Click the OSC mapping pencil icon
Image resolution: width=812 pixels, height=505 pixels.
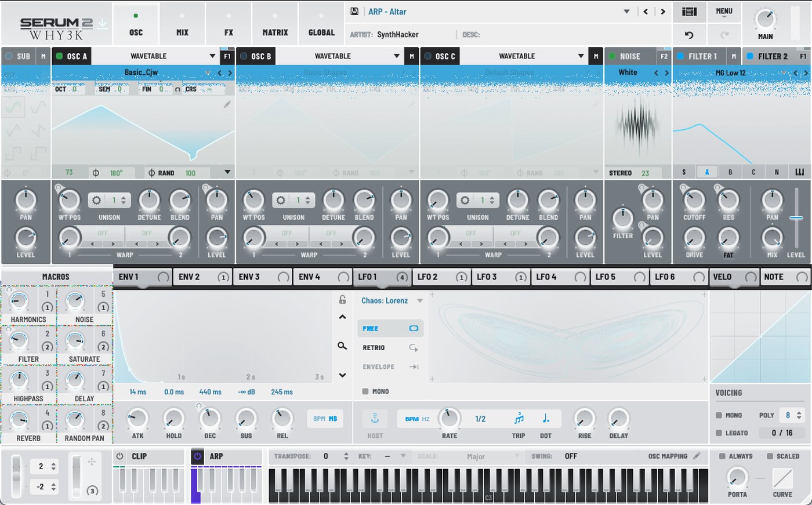coord(697,456)
